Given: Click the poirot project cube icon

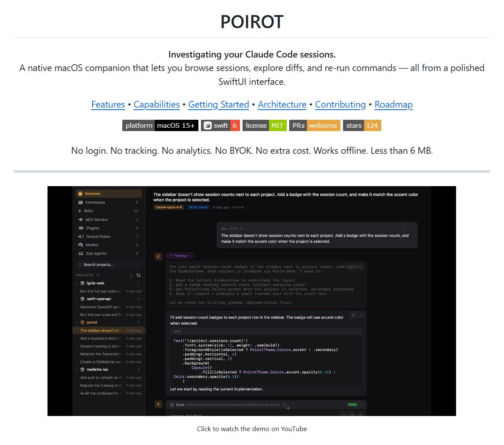Looking at the screenshot, I should (83, 322).
